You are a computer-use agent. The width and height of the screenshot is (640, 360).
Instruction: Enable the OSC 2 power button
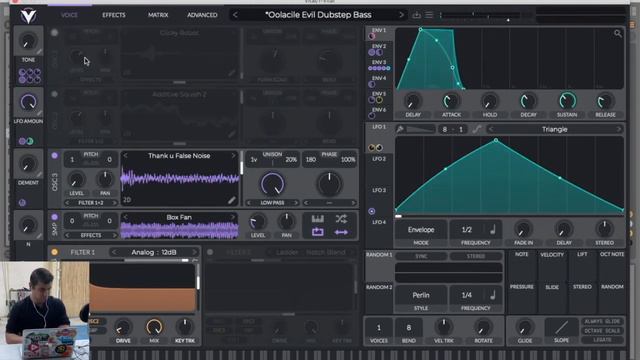[x=55, y=94]
